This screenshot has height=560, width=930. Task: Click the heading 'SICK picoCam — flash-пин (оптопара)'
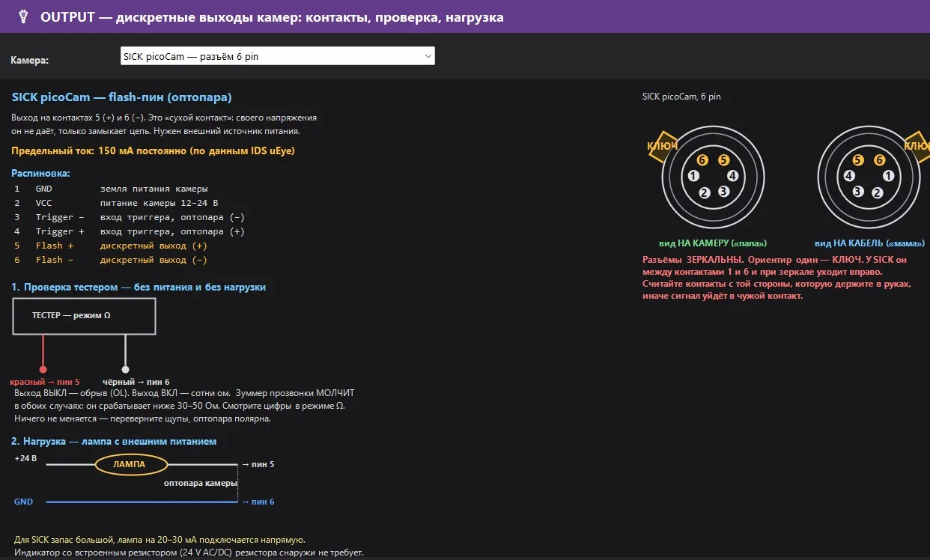tap(122, 97)
